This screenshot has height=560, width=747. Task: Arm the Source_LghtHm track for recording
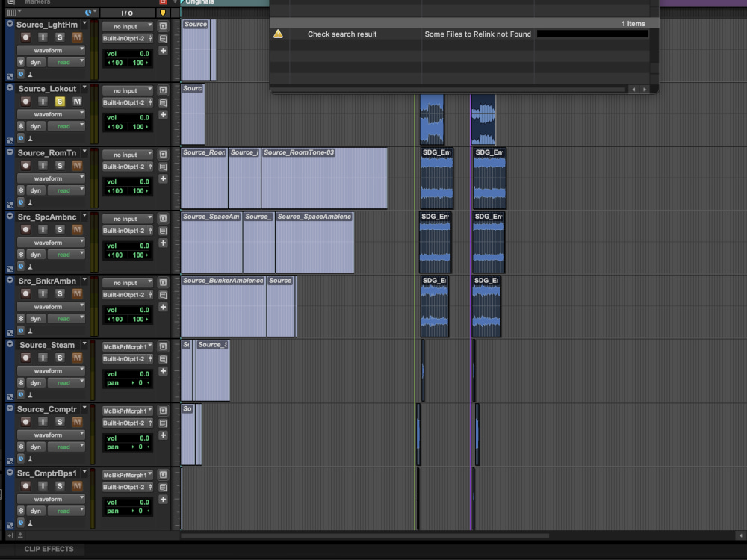25,38
